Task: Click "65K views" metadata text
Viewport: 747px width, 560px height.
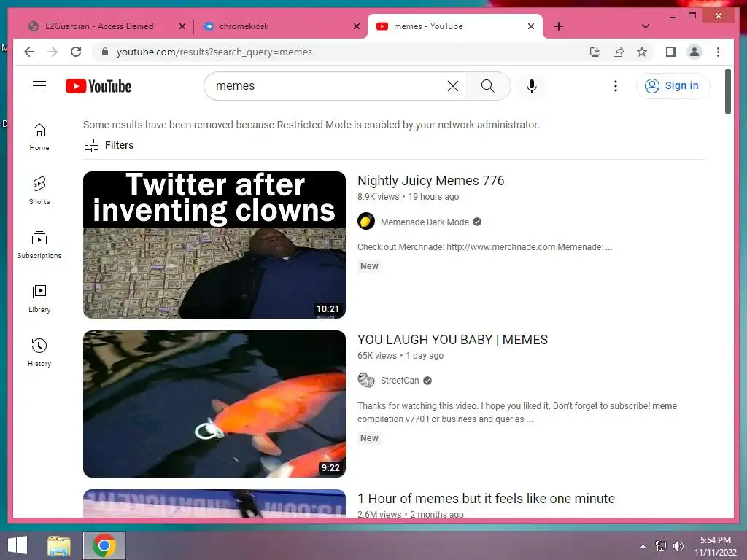Action: click(x=377, y=356)
